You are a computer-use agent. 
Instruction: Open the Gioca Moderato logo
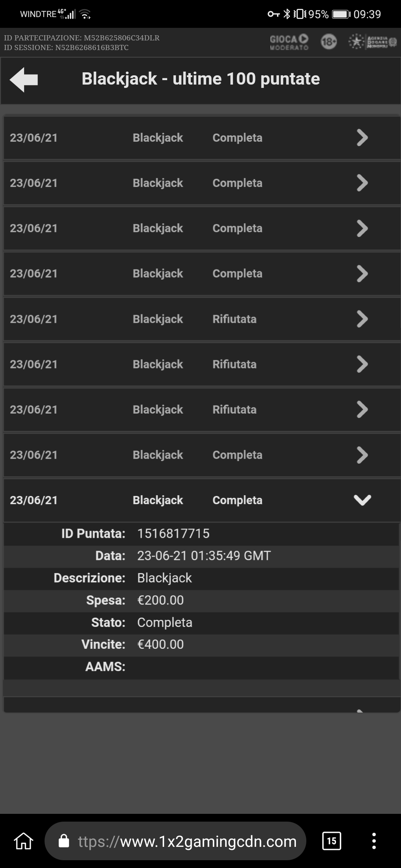click(289, 42)
